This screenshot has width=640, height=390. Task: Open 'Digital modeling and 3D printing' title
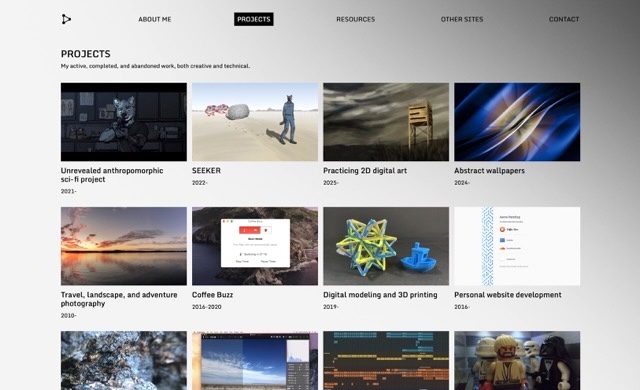(x=380, y=295)
